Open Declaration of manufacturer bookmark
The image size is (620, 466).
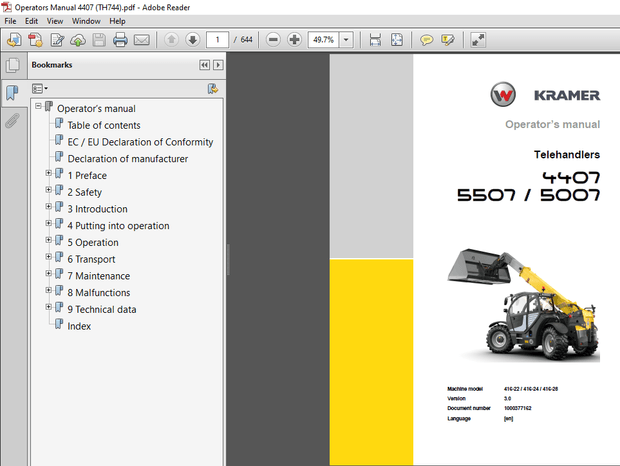(128, 159)
